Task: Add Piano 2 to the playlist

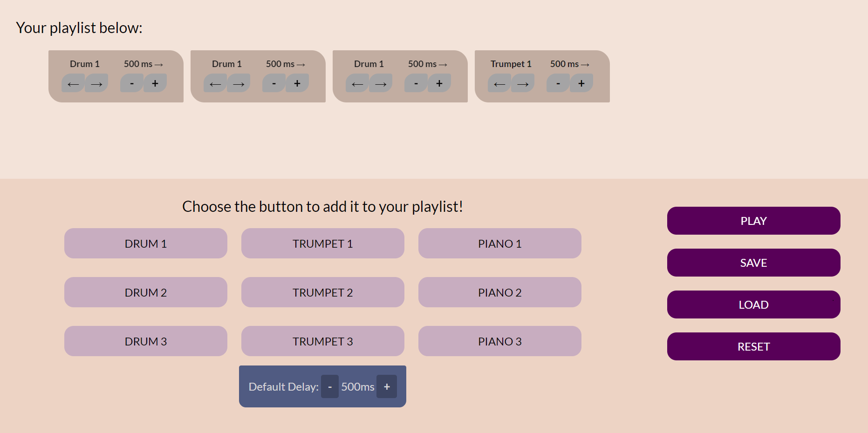Action: pyautogui.click(x=500, y=292)
